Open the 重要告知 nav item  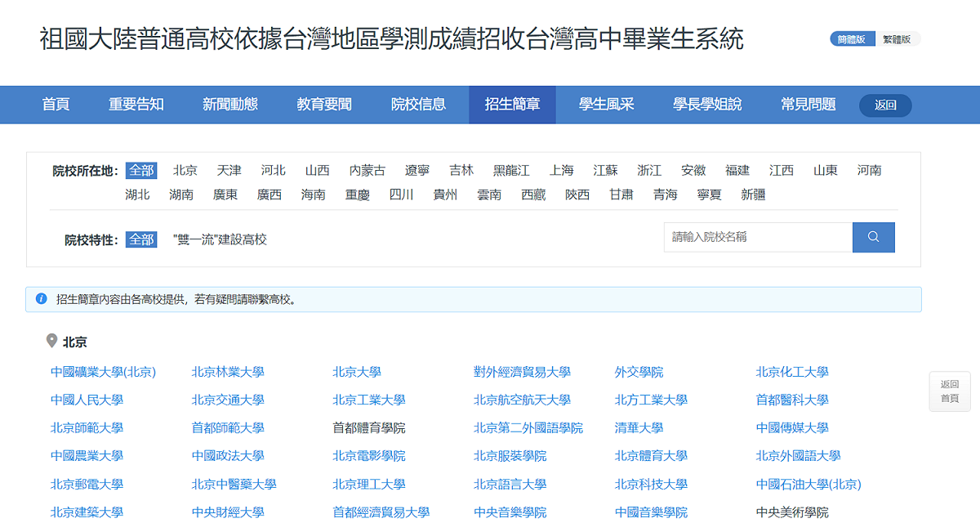pyautogui.click(x=136, y=105)
